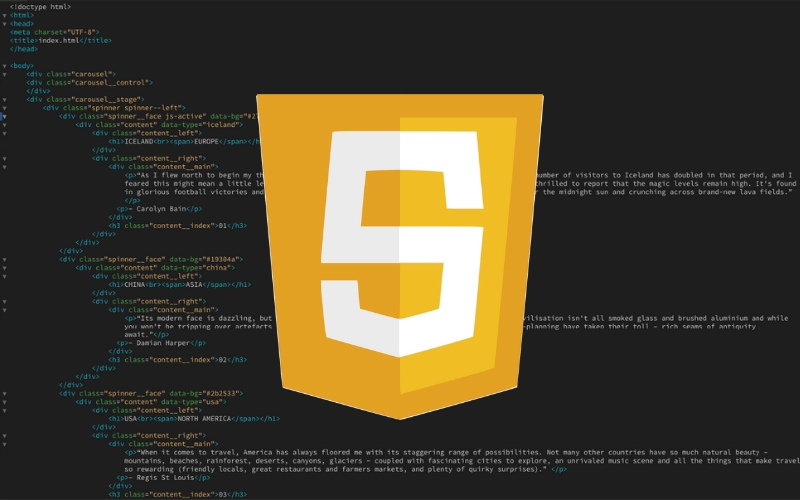Collapse the spinner spinner--left div
Image resolution: width=800 pixels, height=500 pixels.
point(5,108)
